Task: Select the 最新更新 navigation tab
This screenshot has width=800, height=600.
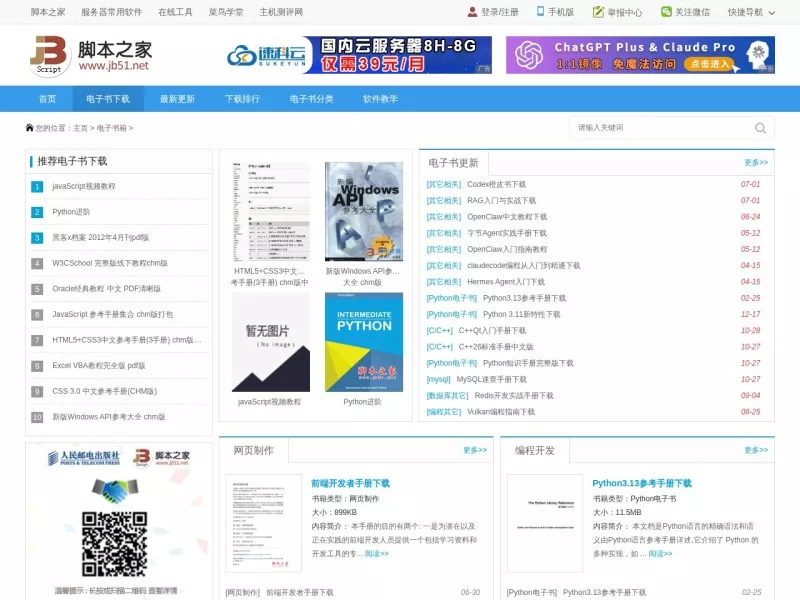Action: pos(177,99)
